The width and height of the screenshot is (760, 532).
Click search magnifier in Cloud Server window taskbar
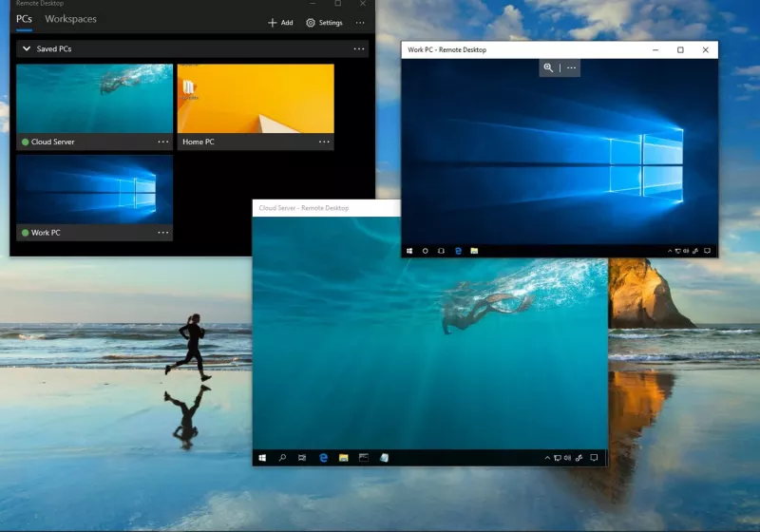pos(282,458)
